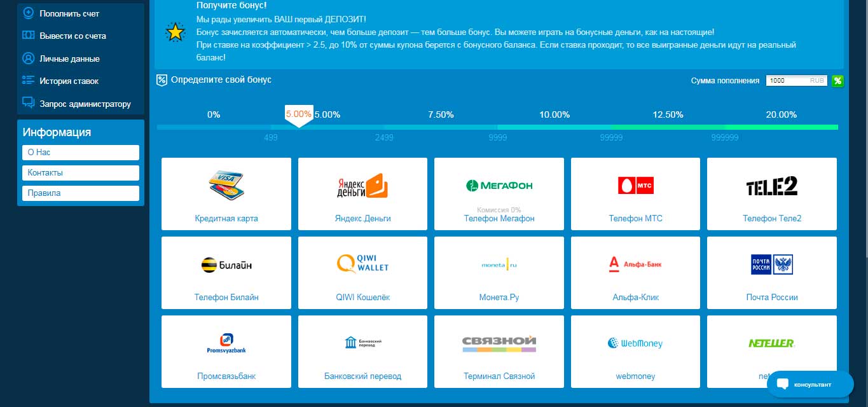The image size is (868, 407).
Task: Click the NETELLER logo
Action: tap(772, 343)
